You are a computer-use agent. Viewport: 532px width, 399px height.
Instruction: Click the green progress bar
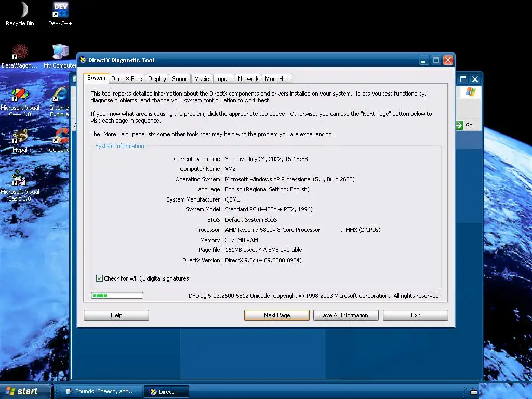click(117, 295)
